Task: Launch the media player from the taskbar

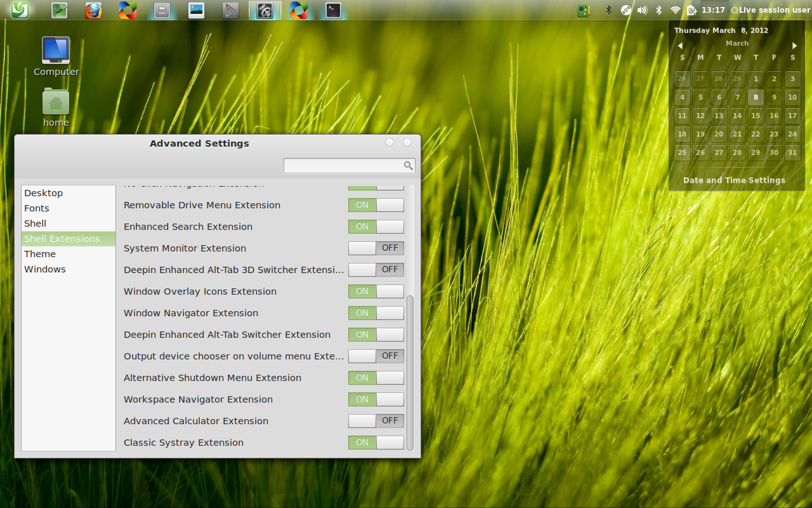Action: tap(230, 10)
